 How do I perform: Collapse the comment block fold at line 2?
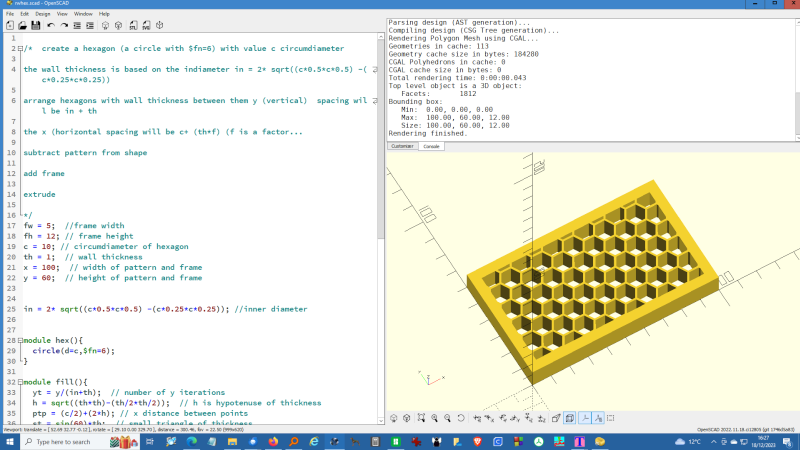pyautogui.click(x=19, y=49)
